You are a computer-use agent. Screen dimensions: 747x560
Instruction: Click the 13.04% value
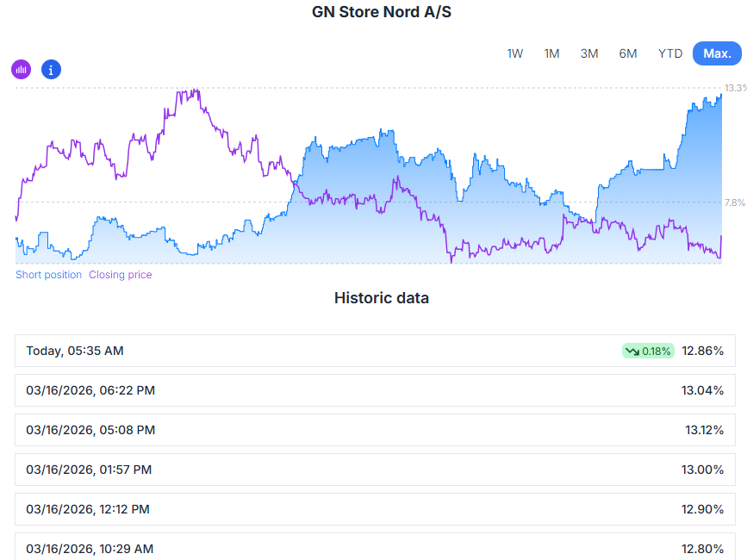pyautogui.click(x=703, y=390)
